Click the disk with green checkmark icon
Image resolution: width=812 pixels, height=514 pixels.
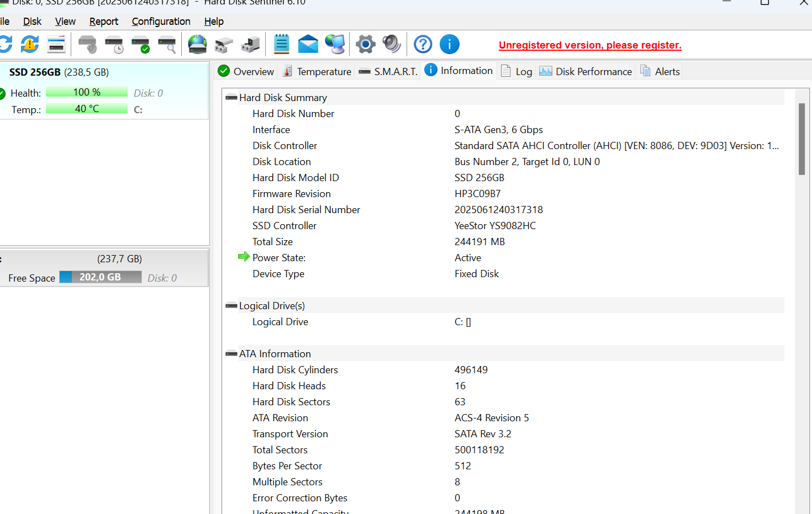coord(141,45)
